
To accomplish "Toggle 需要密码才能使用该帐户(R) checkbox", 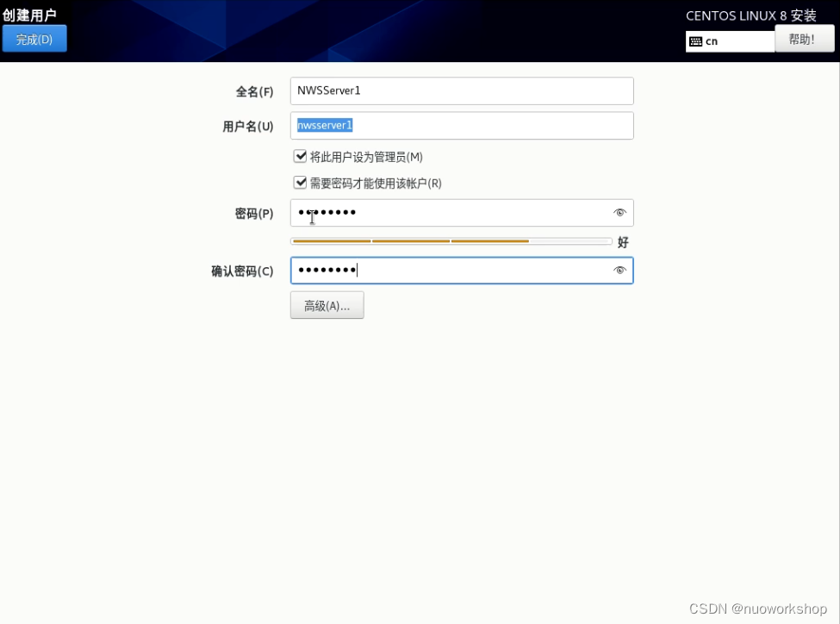I will pyautogui.click(x=300, y=183).
